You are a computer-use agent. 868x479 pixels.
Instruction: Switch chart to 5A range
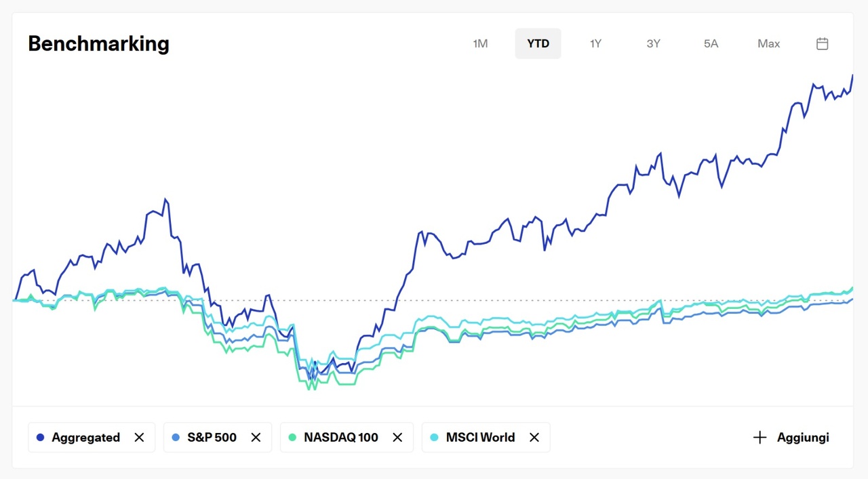pyautogui.click(x=711, y=43)
